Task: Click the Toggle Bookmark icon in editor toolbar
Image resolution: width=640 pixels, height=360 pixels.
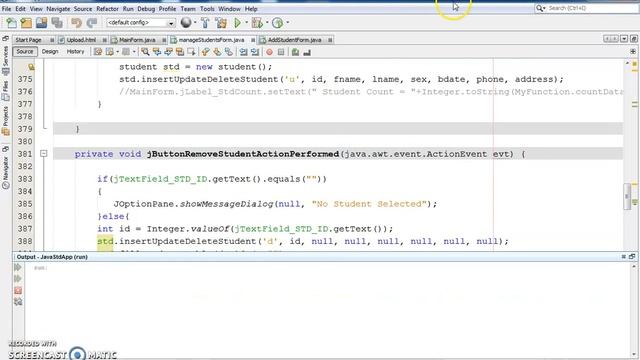Action: (x=229, y=52)
